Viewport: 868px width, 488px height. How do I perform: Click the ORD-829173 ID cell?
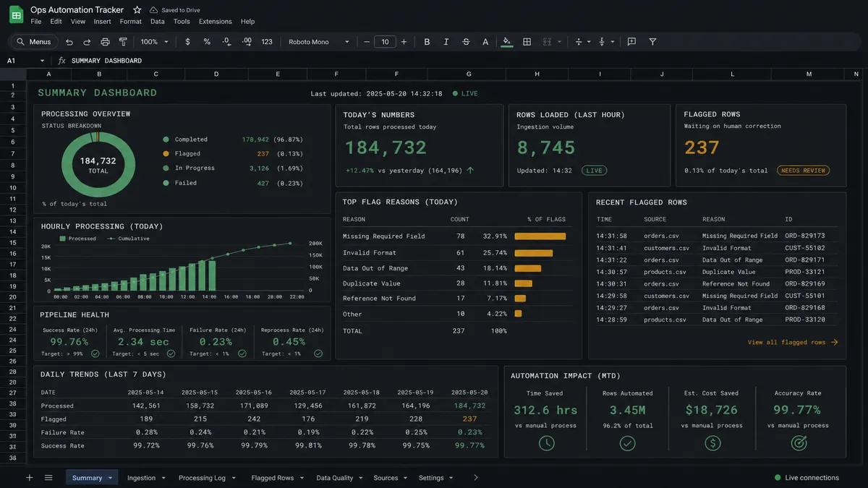(805, 236)
